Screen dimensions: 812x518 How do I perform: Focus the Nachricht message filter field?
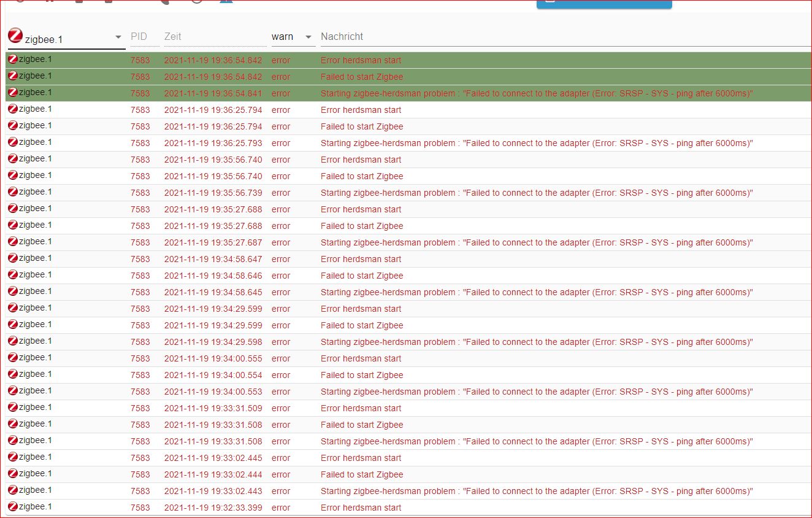coord(565,37)
